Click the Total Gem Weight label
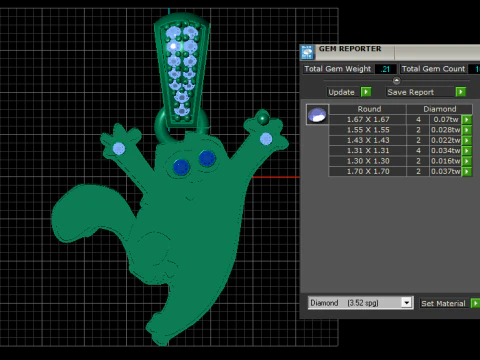480x360 pixels. click(x=337, y=69)
